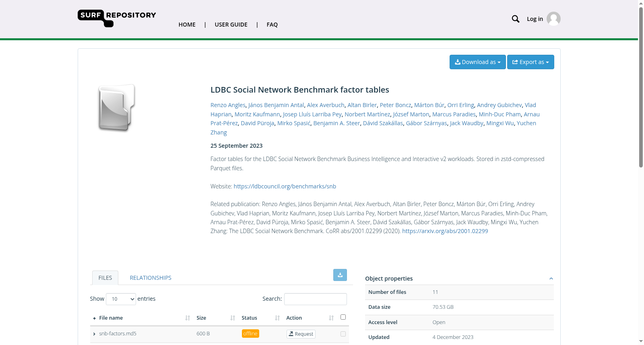This screenshot has height=345, width=644.
Task: Open author Minh-Duc Pham link
Action: [x=500, y=114]
